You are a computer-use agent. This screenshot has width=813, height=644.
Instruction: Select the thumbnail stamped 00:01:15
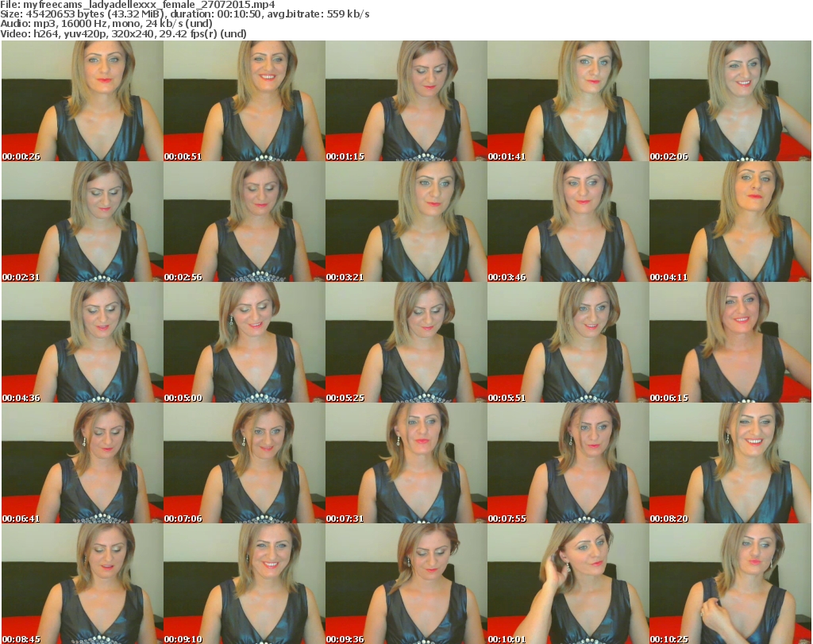pyautogui.click(x=406, y=101)
